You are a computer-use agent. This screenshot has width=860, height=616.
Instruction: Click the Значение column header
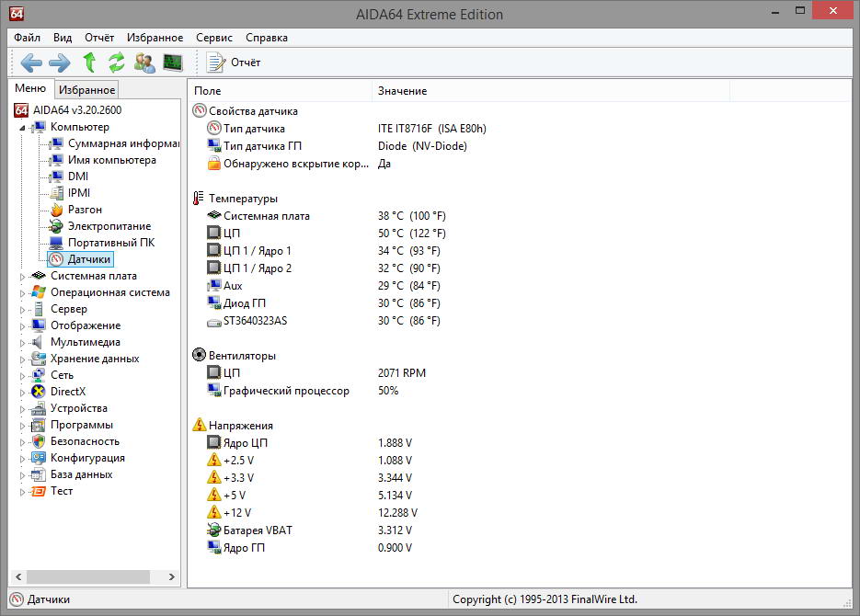pyautogui.click(x=551, y=91)
